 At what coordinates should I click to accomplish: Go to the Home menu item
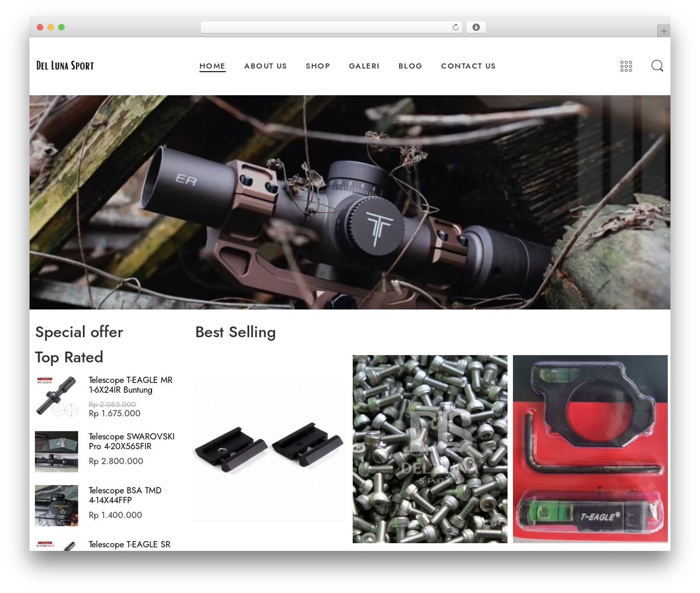(x=212, y=66)
